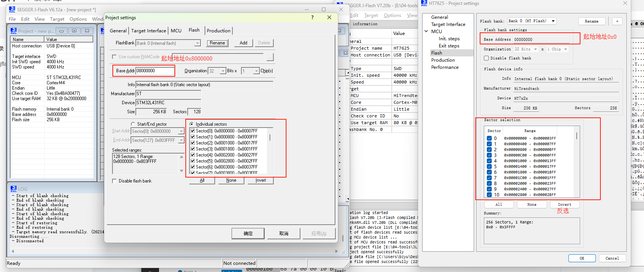Viewport: 644px width, 272px height.
Task: Click the help question mark in Project settings
Action: click(x=312, y=18)
